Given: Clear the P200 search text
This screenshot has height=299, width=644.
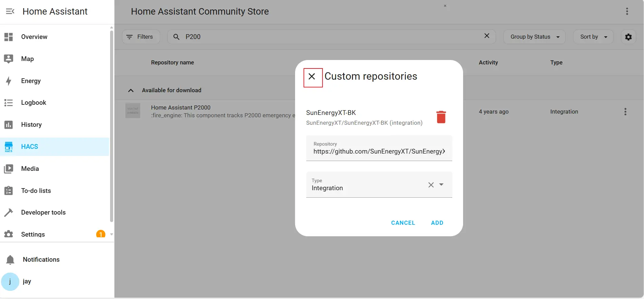Looking at the screenshot, I should 486,36.
